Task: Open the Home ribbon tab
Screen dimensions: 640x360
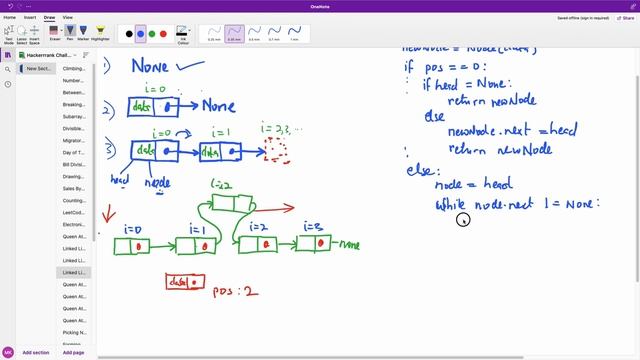Action: click(9, 18)
